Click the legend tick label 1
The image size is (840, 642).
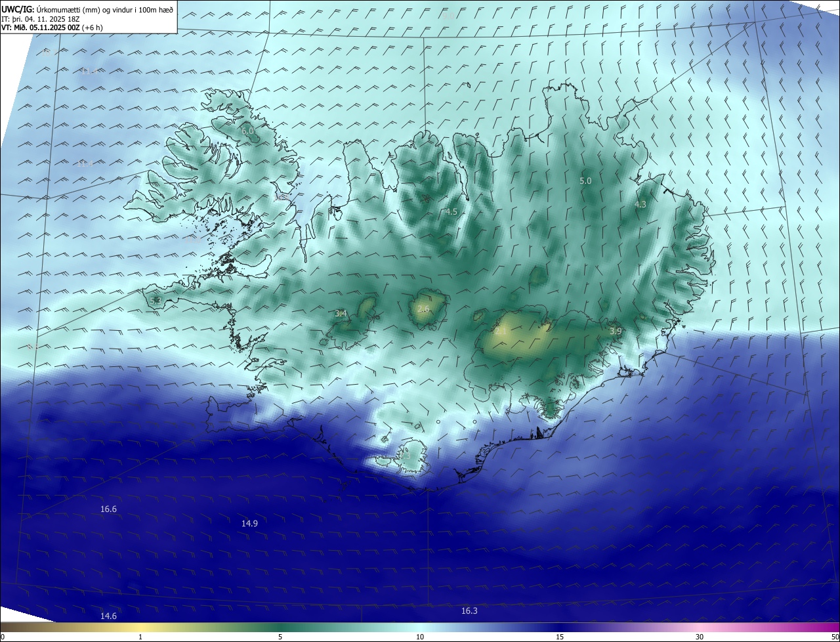[x=140, y=637]
